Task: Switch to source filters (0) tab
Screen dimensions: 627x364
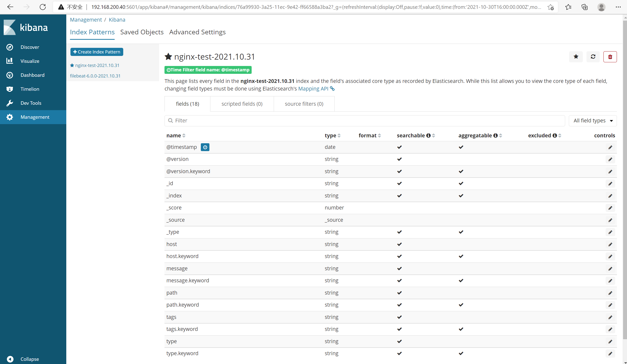Action: 304,104
